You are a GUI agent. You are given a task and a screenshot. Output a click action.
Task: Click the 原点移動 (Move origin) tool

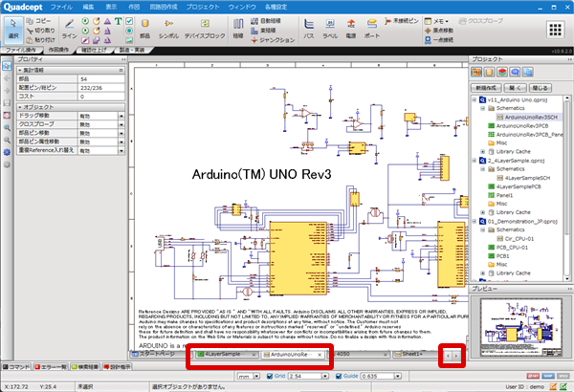pos(438,31)
